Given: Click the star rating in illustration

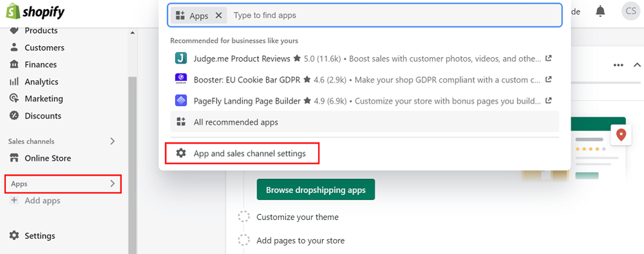Looking at the screenshot, I should [591, 149].
